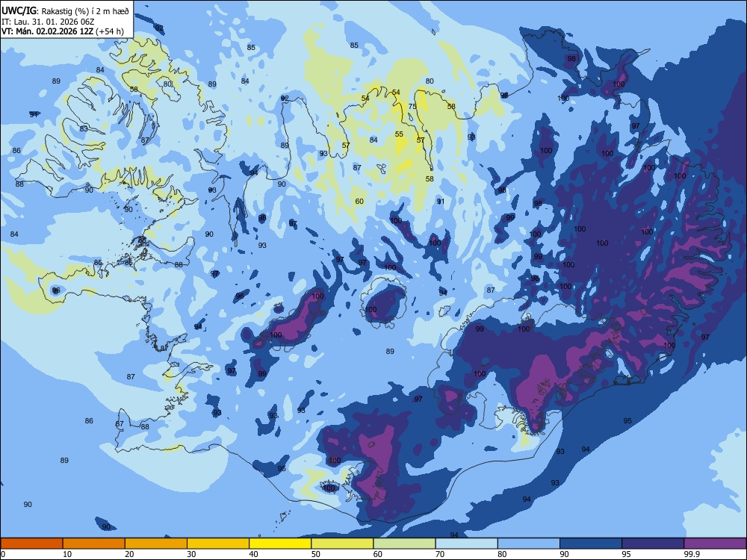Select the 95–99.9 dark navy legend swatch

click(653, 544)
